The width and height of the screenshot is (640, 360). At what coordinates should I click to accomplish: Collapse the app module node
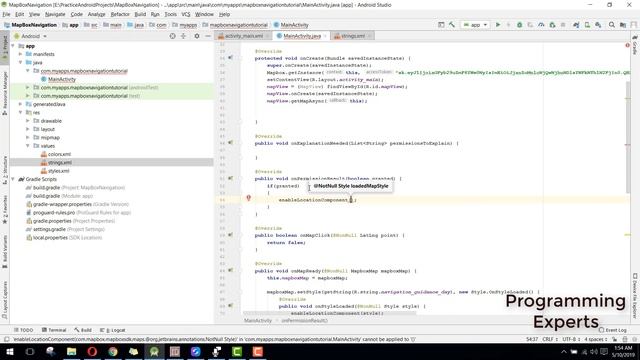(13, 46)
